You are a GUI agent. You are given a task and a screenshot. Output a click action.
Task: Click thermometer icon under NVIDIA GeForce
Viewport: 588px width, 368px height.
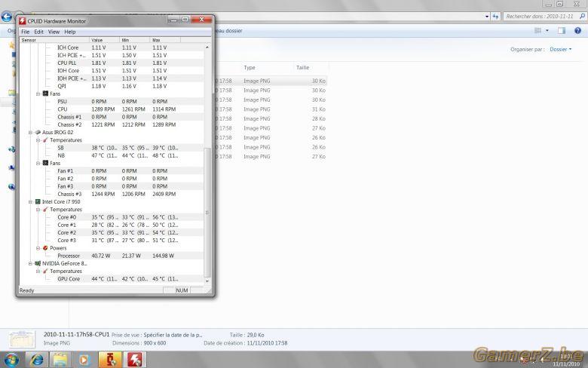(45, 271)
